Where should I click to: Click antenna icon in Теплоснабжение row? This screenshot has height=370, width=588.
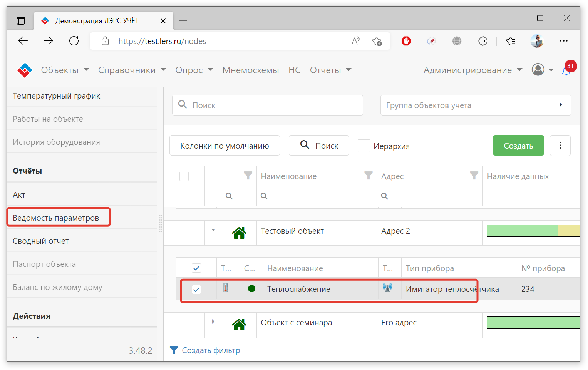click(x=387, y=288)
